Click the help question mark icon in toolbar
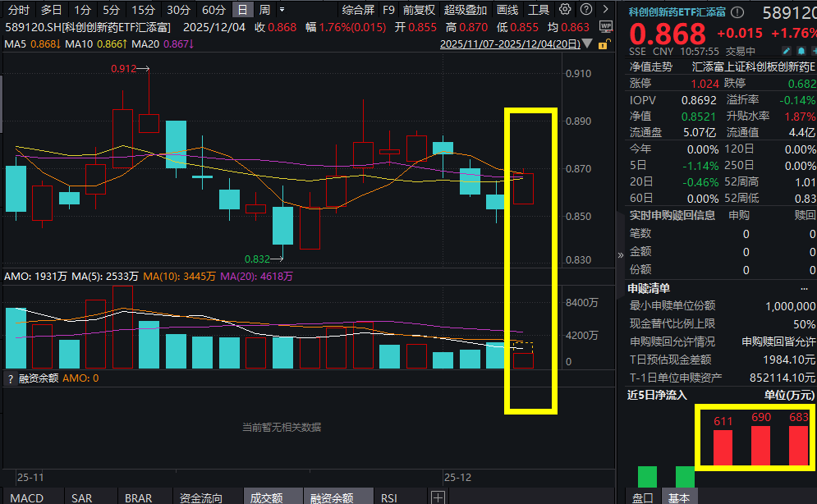Viewport: 817px width, 504px height. click(585, 10)
